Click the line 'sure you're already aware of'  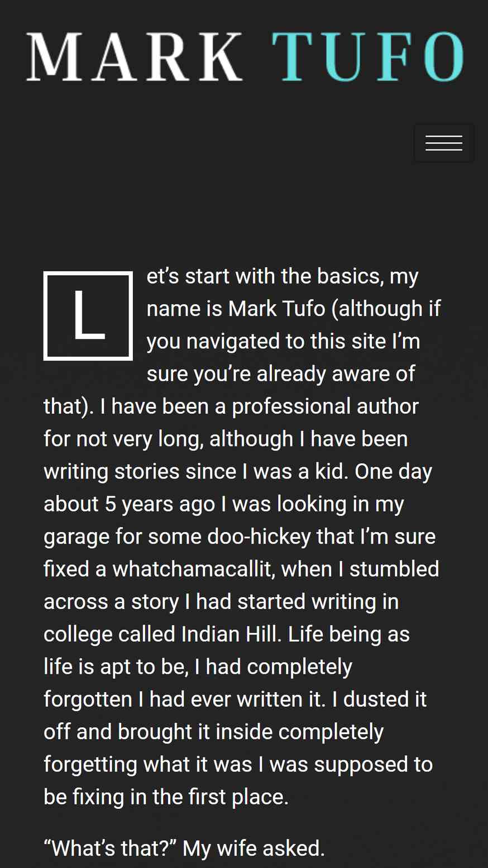pos(281,374)
